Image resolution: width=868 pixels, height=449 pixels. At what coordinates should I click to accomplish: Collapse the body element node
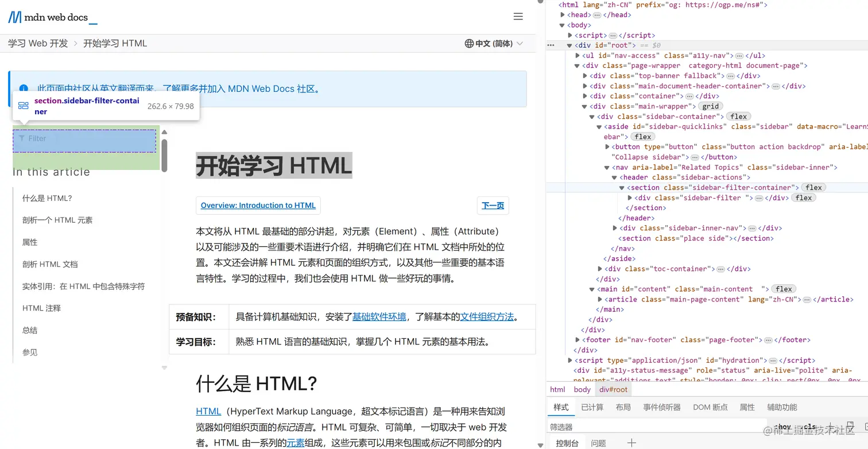coord(563,25)
